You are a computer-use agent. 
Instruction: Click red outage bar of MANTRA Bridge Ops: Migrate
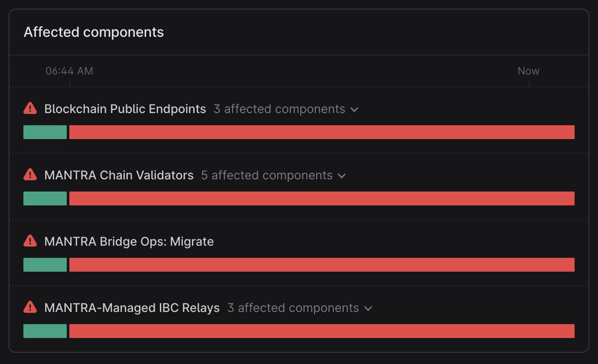click(x=322, y=265)
